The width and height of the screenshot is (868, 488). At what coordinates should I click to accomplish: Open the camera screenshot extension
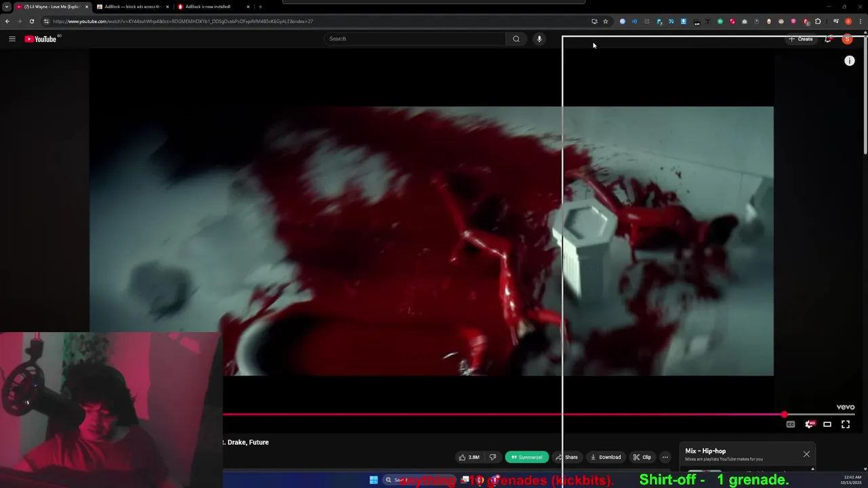pyautogui.click(x=745, y=22)
